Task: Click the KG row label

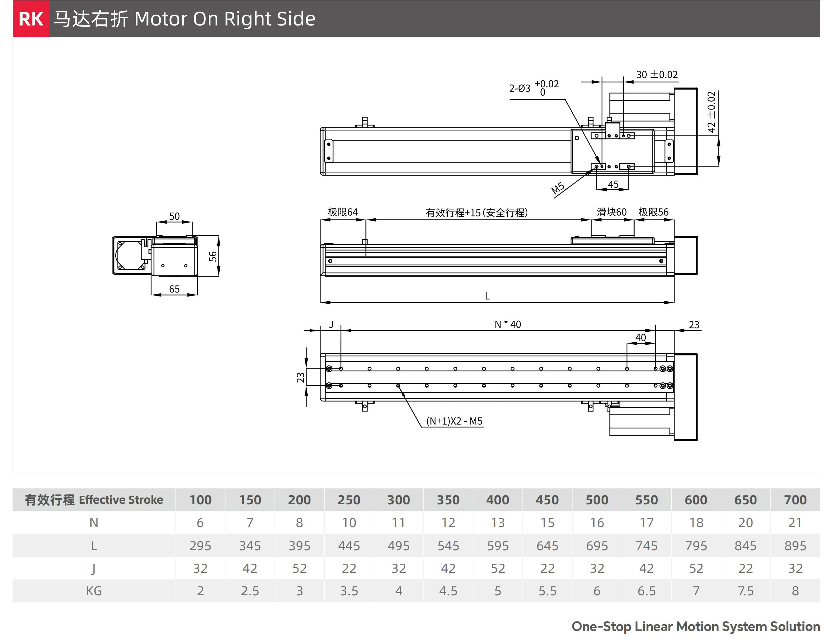Action: 94,591
